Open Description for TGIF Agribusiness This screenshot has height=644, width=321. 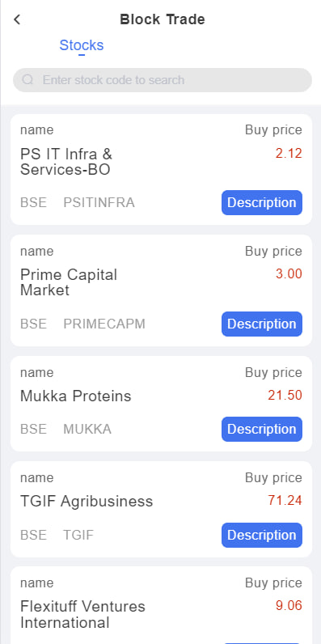click(x=262, y=535)
